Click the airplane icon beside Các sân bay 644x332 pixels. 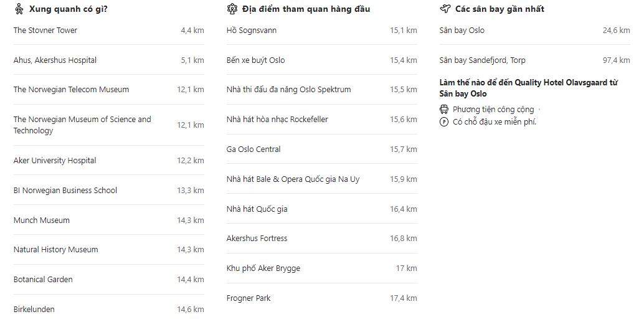point(445,9)
